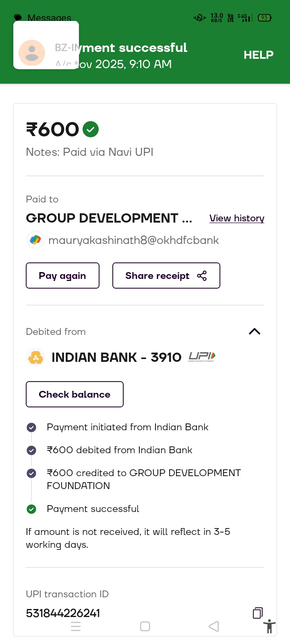Open the accessibility shortcut icon

(269, 627)
